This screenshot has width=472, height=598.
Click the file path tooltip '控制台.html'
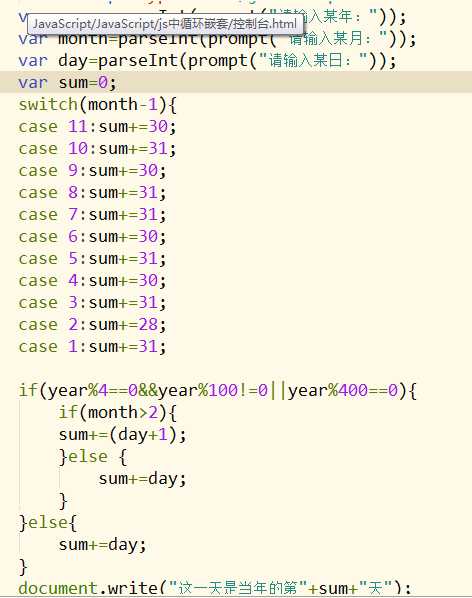pos(165,24)
